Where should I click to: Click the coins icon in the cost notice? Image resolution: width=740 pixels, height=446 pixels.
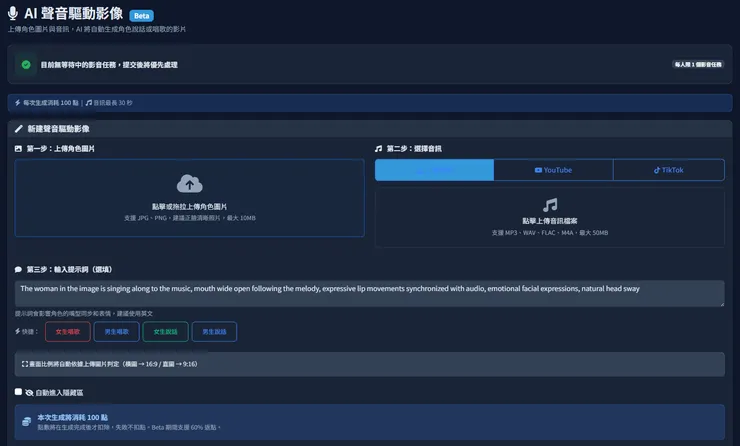(x=26, y=421)
